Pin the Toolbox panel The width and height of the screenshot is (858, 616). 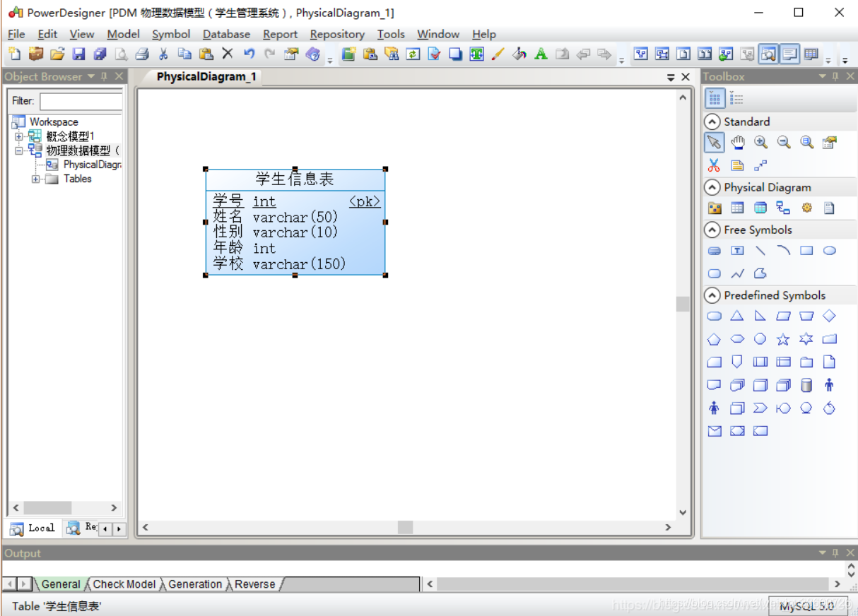(835, 76)
